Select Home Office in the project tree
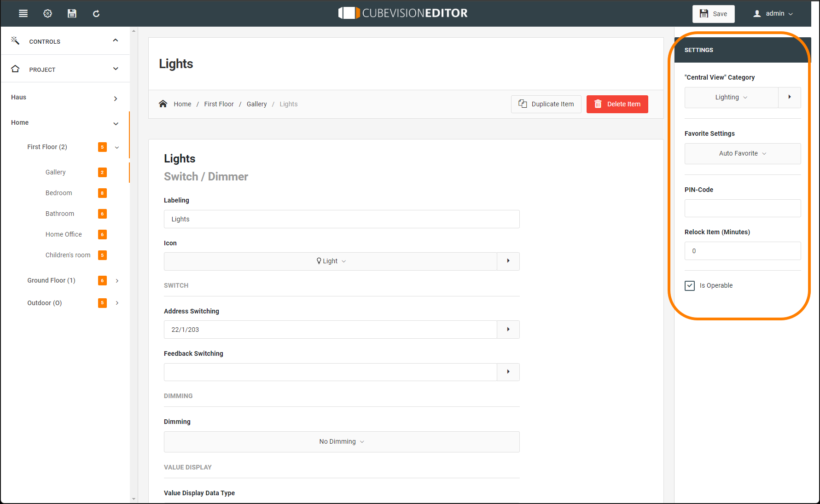Screen dimensions: 820x504 [64, 234]
